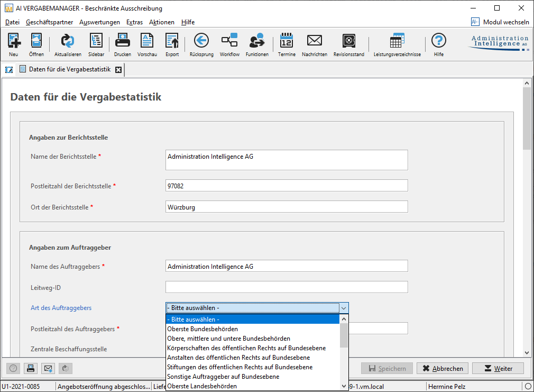Select Sonstige Auftraggeber auf Bundesebene
Image resolution: width=534 pixels, height=392 pixels.
point(253,377)
